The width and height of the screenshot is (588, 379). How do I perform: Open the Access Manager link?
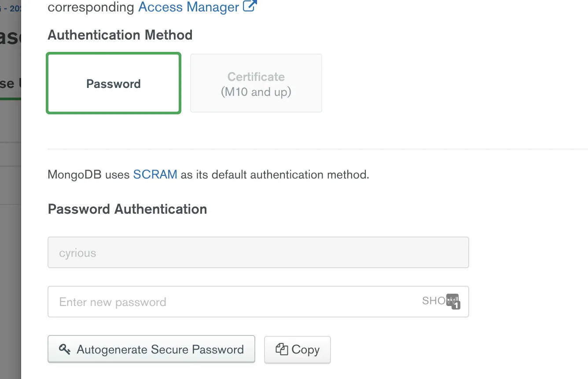click(x=188, y=7)
